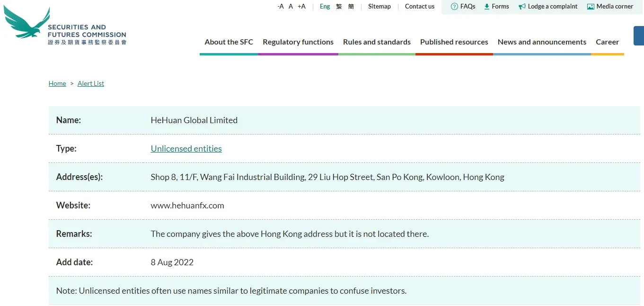
Task: Click the Lodge a complaint megaphone icon
Action: click(x=522, y=7)
